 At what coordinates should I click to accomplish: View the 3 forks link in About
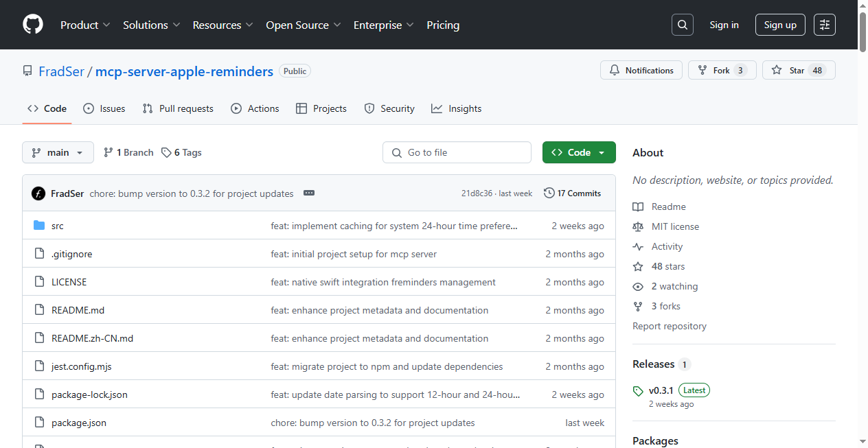coord(656,306)
